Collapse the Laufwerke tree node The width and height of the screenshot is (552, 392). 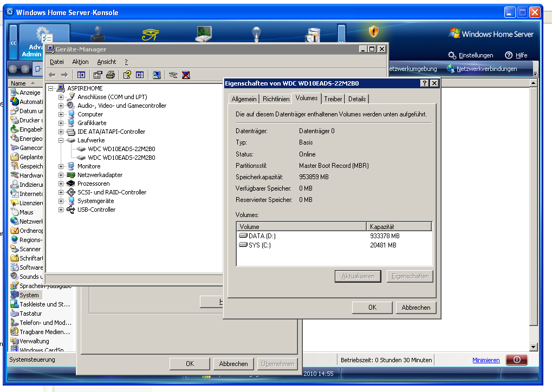tap(61, 140)
